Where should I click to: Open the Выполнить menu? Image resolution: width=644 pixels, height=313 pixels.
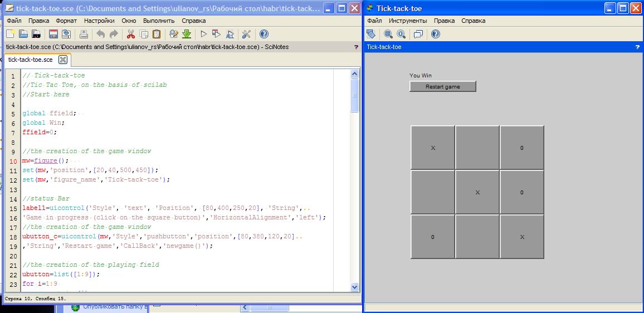click(x=159, y=21)
